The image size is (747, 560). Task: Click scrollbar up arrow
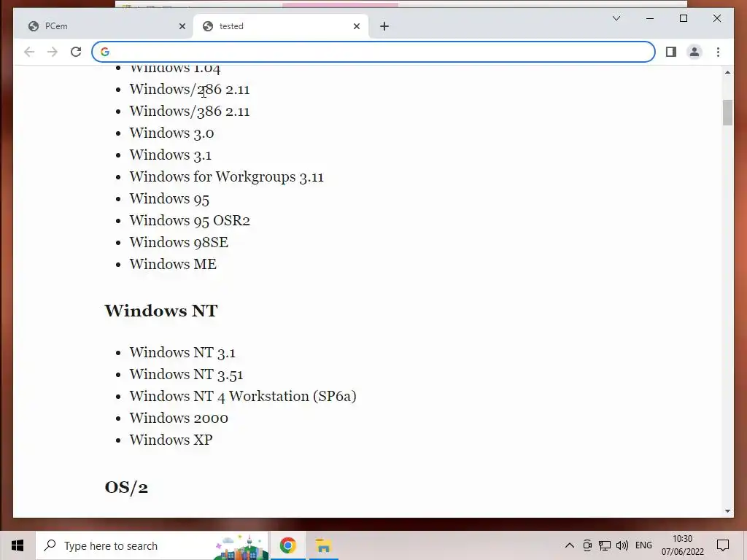727,72
